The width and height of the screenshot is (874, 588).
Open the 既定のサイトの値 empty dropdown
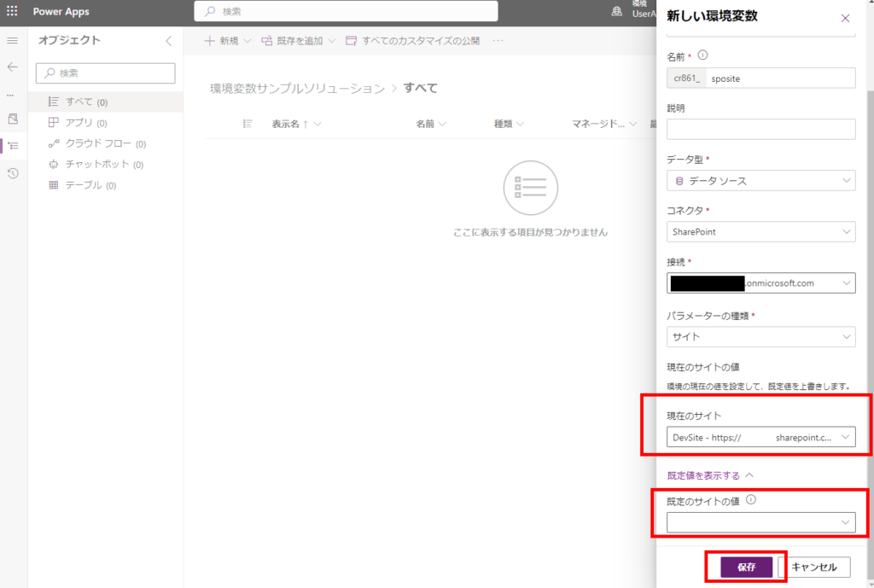coord(760,522)
